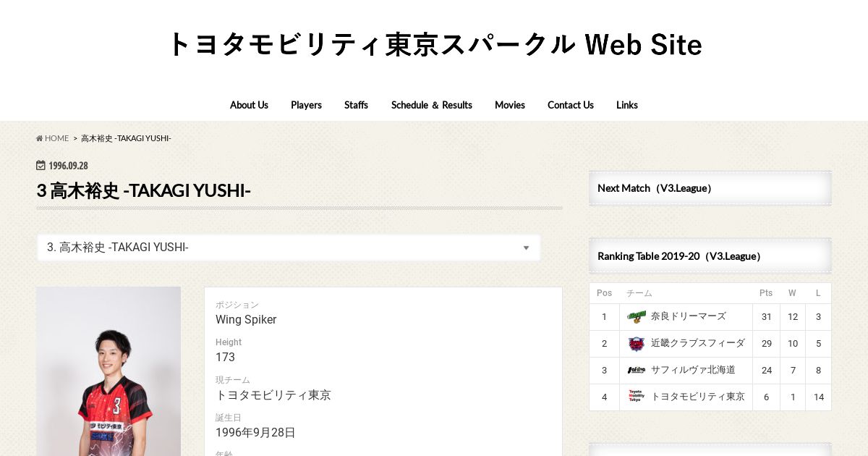
Task: Click the calendar icon beside 1996.09.28
Action: coord(41,166)
